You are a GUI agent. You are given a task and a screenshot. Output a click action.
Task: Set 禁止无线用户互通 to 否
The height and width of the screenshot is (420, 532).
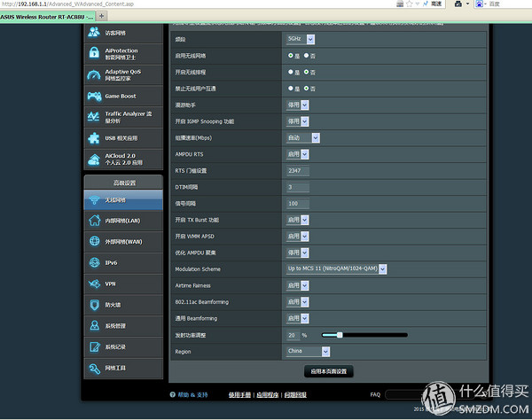point(307,88)
